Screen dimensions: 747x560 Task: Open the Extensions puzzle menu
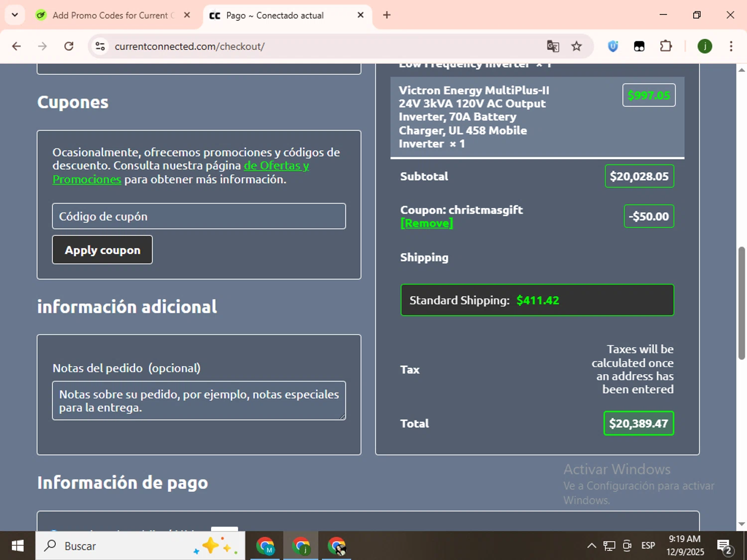click(x=666, y=46)
